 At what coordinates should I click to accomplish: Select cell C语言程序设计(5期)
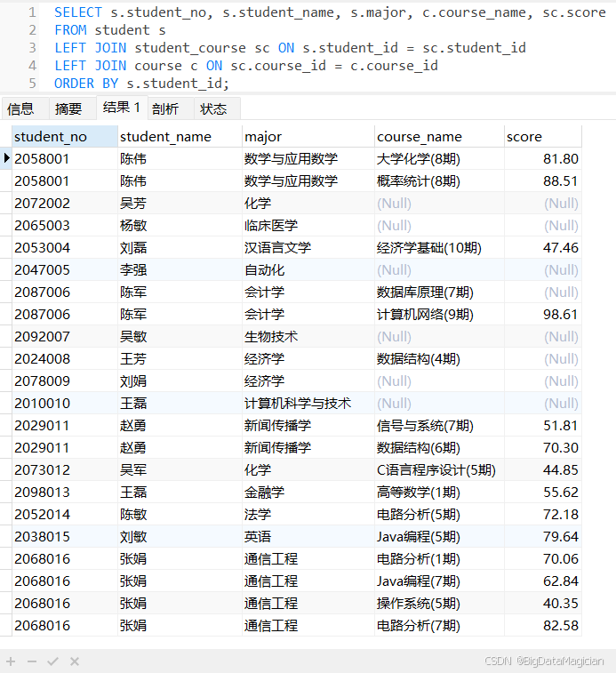coord(439,470)
